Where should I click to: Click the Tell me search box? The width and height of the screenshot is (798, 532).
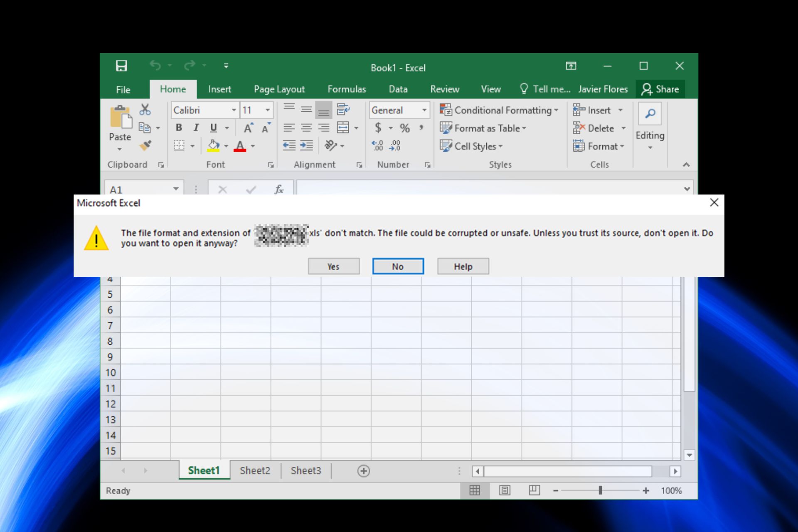point(545,89)
